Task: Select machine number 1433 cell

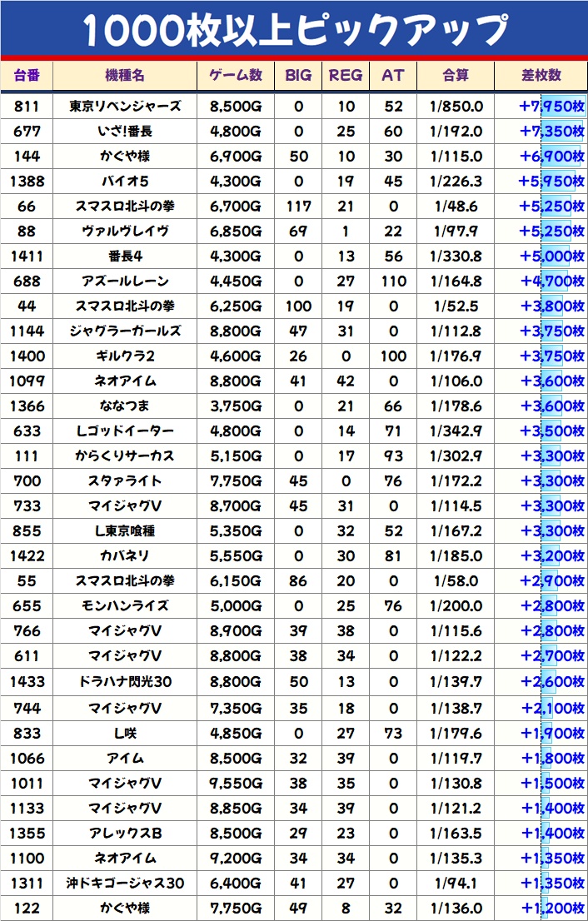Action: pos(27,682)
